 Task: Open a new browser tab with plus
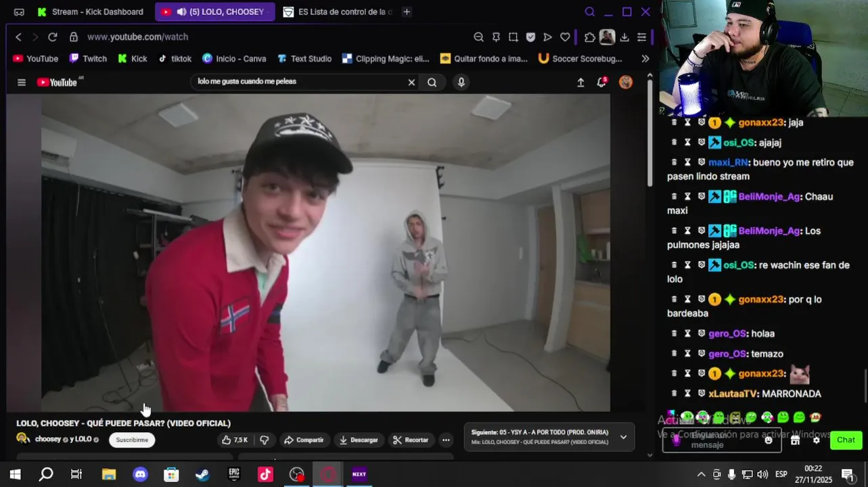tap(407, 11)
